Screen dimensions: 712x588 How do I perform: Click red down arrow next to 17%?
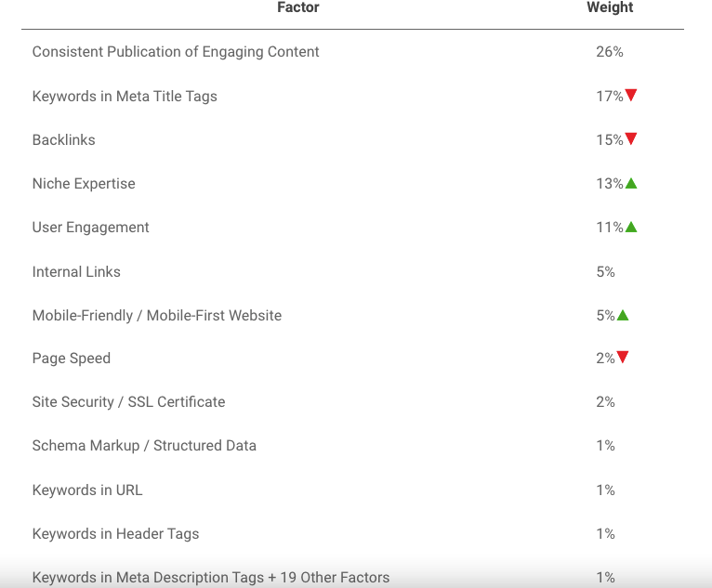(x=631, y=95)
